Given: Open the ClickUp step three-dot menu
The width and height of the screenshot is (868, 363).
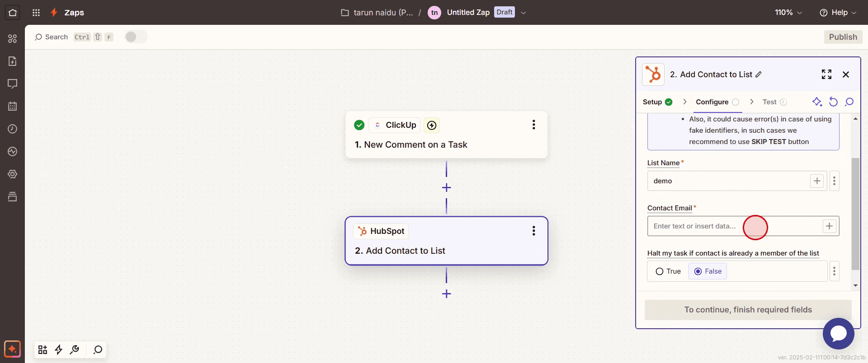Looking at the screenshot, I should (534, 125).
